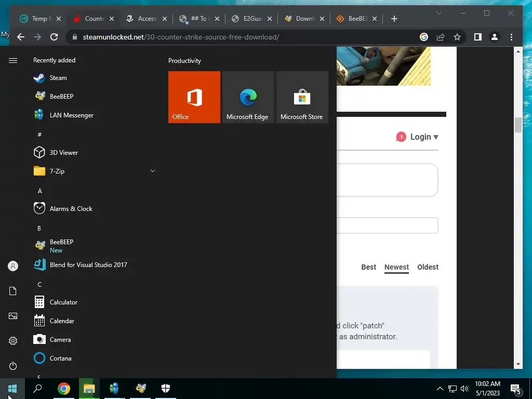
Task: Click the # letter group header
Action: (39, 135)
